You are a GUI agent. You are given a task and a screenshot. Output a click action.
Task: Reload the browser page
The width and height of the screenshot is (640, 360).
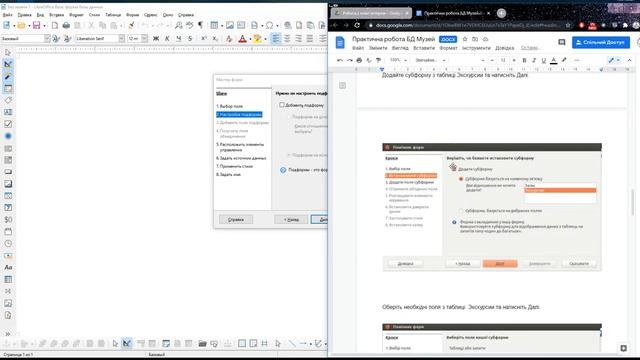(x=357, y=25)
